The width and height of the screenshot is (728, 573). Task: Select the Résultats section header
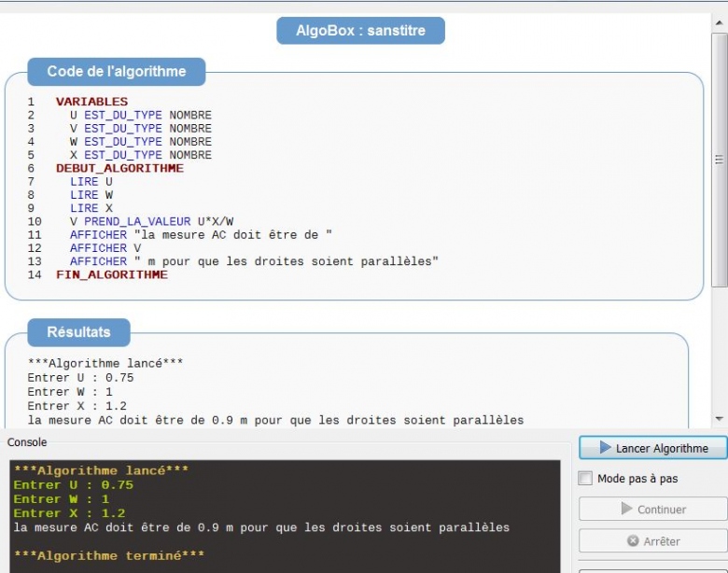pos(78,332)
